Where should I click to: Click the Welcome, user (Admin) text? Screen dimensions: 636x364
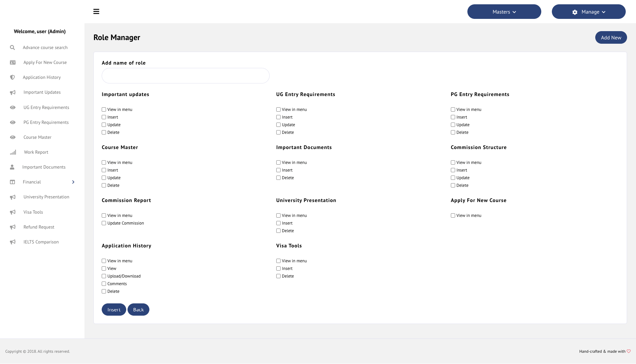[x=40, y=31]
